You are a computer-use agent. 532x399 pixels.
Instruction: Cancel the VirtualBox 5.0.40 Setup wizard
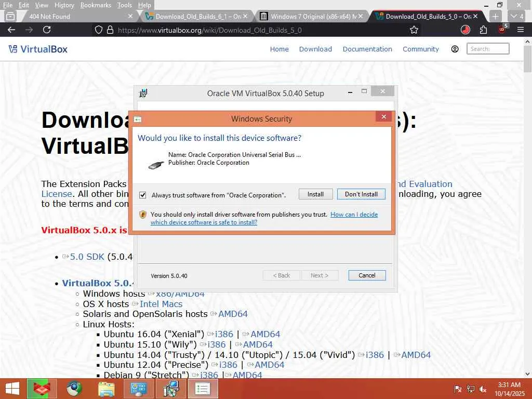[367, 275]
